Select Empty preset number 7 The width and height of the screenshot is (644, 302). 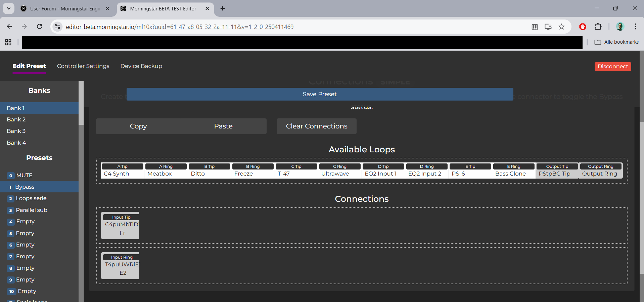pos(39,256)
